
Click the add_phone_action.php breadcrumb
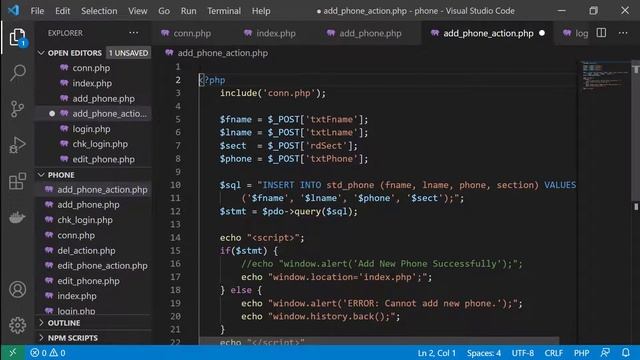[x=222, y=53]
